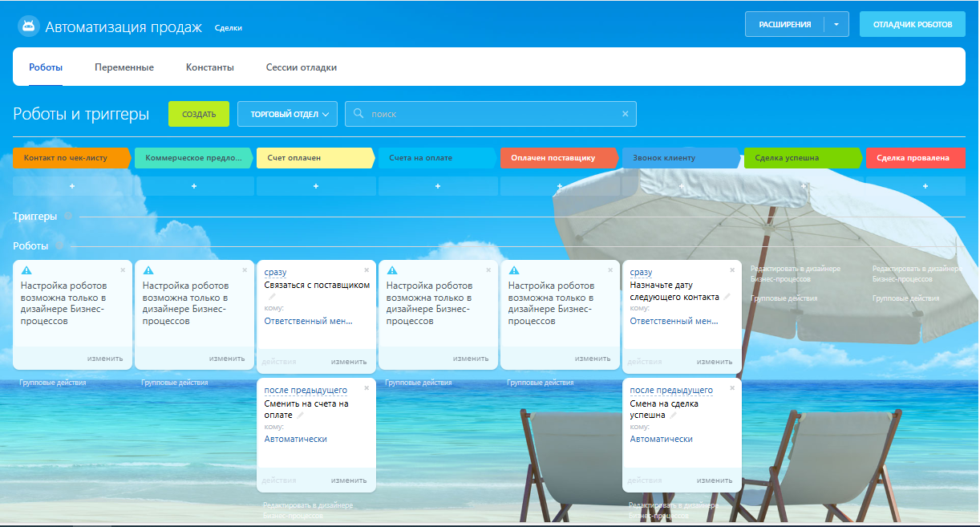Click plus button under Счет оплачен stage
The width and height of the screenshot is (980, 527).
pyautogui.click(x=316, y=186)
